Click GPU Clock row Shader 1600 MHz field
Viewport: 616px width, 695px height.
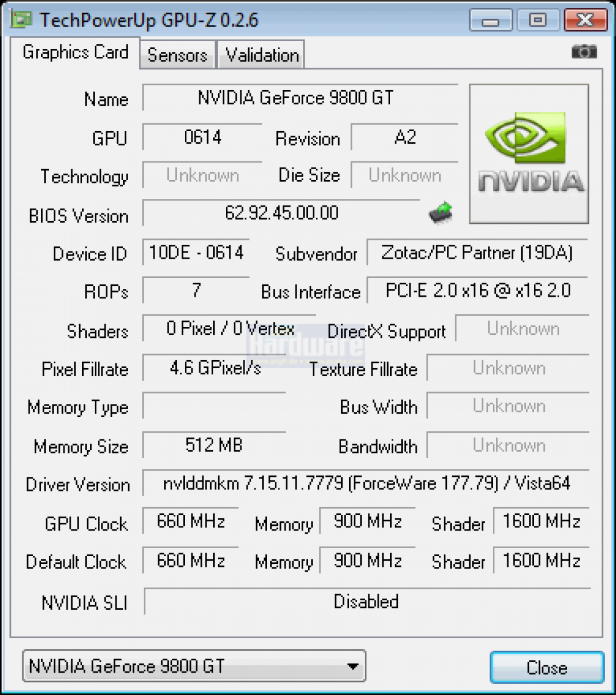[541, 521]
